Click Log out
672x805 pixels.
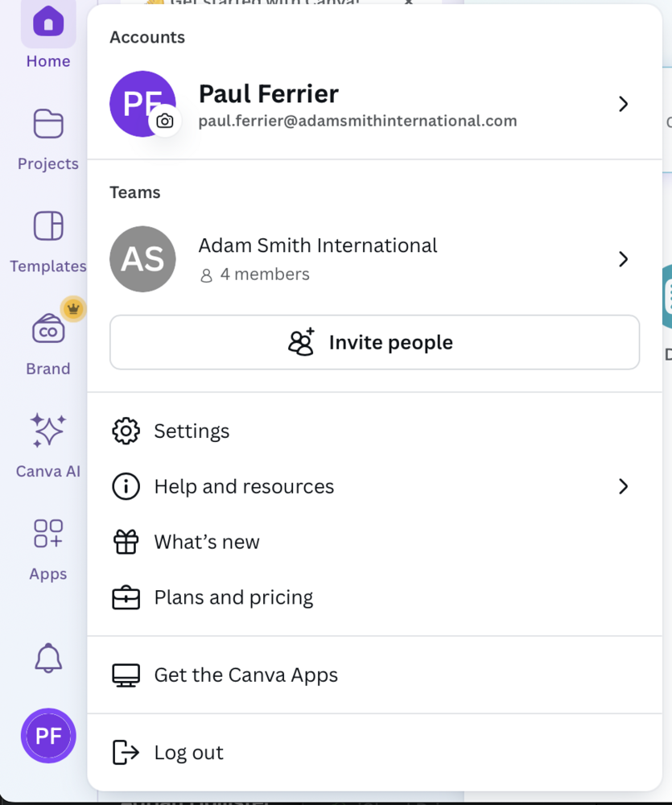coord(188,753)
